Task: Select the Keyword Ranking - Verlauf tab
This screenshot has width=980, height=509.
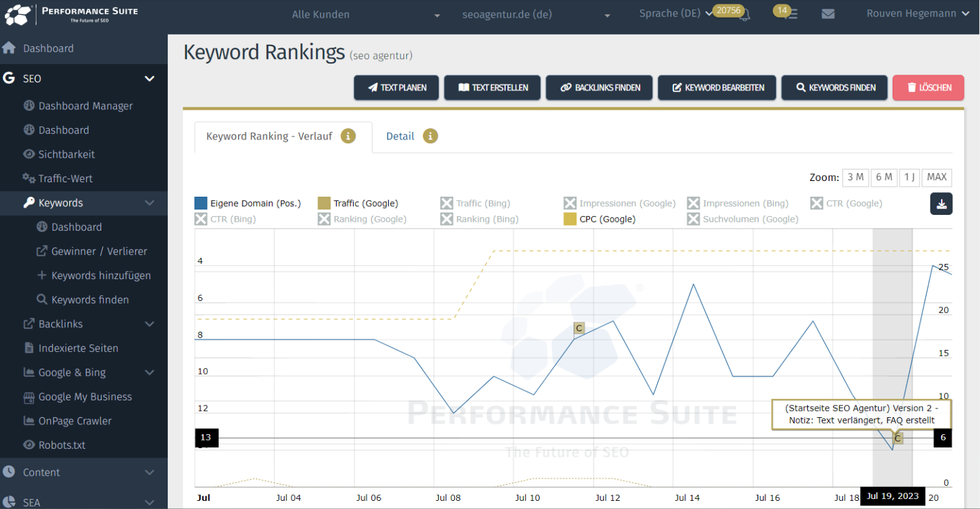Action: [269, 136]
